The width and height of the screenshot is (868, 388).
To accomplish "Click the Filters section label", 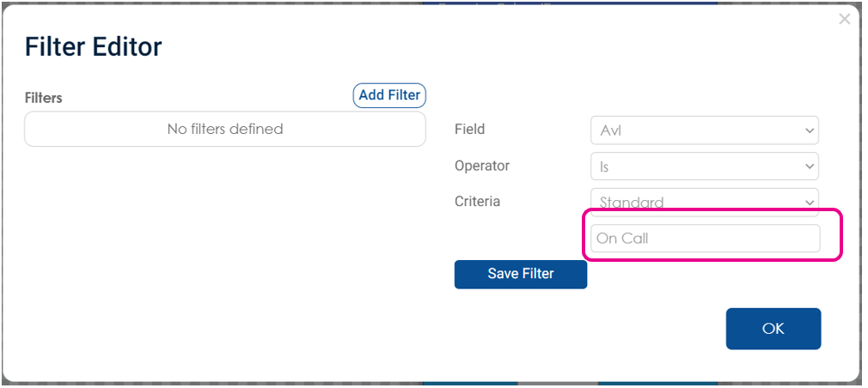I will pyautogui.click(x=43, y=98).
